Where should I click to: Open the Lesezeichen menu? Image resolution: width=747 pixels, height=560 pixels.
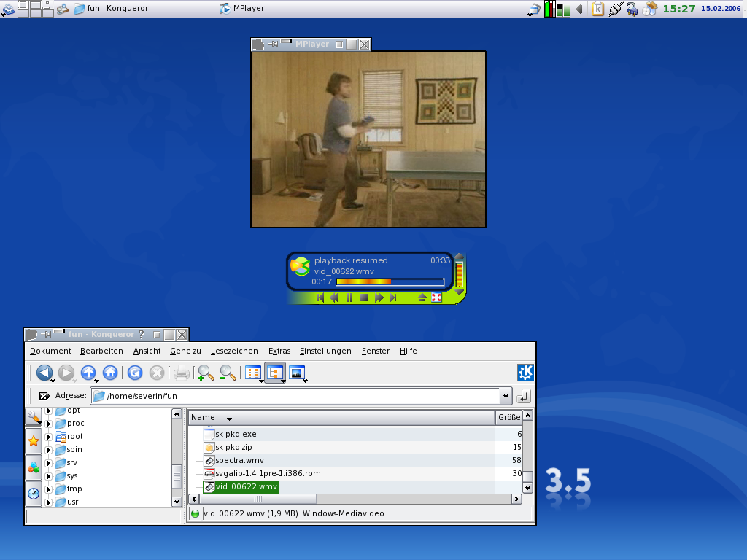(234, 351)
